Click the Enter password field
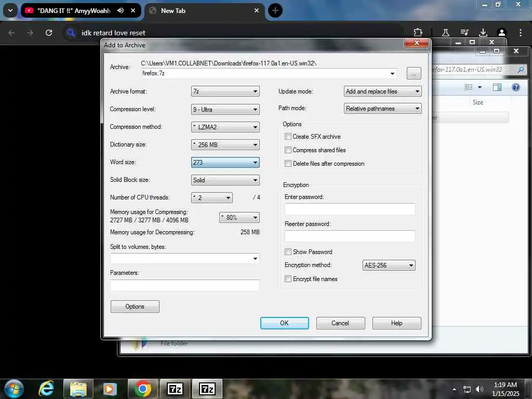 [x=350, y=209]
